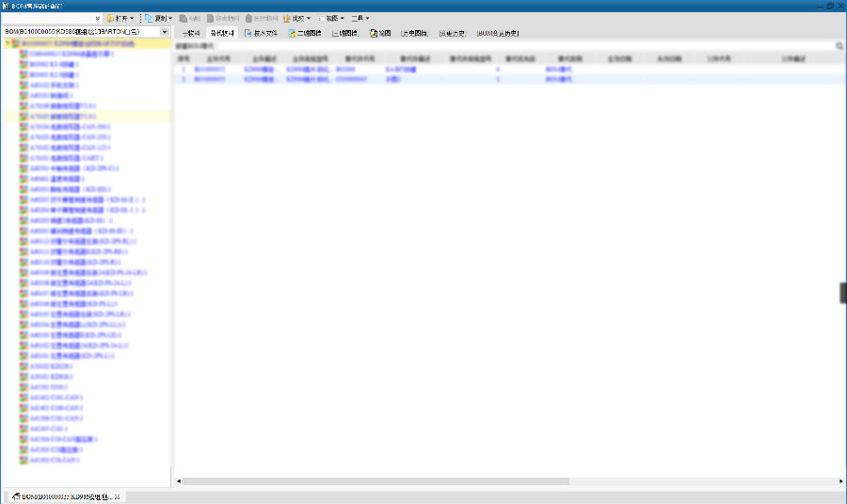This screenshot has height=504, width=847.
Task: Click the empty search combo box field
Action: pos(48,19)
